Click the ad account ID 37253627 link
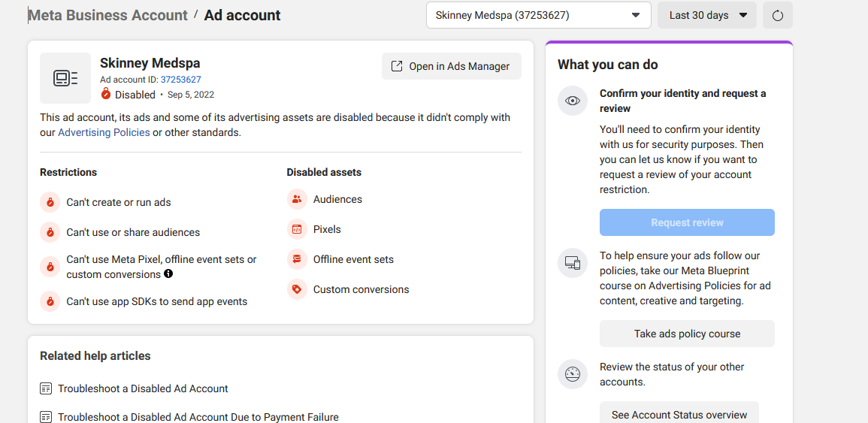 tap(181, 80)
